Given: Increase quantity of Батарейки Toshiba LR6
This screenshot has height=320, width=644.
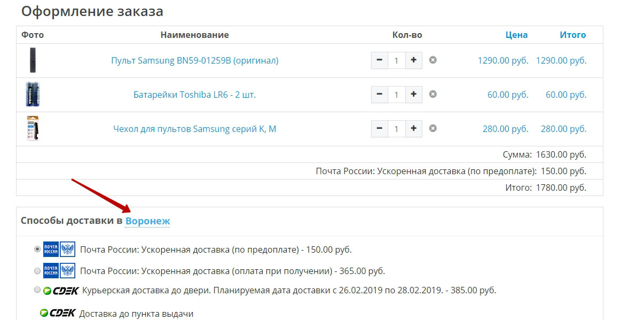Looking at the screenshot, I should click(x=413, y=95).
